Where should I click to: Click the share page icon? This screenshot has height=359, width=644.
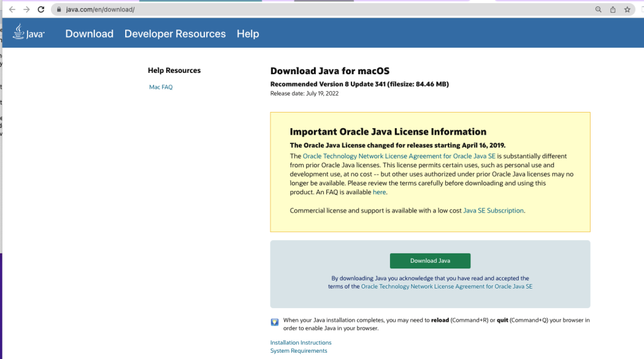[x=613, y=9]
